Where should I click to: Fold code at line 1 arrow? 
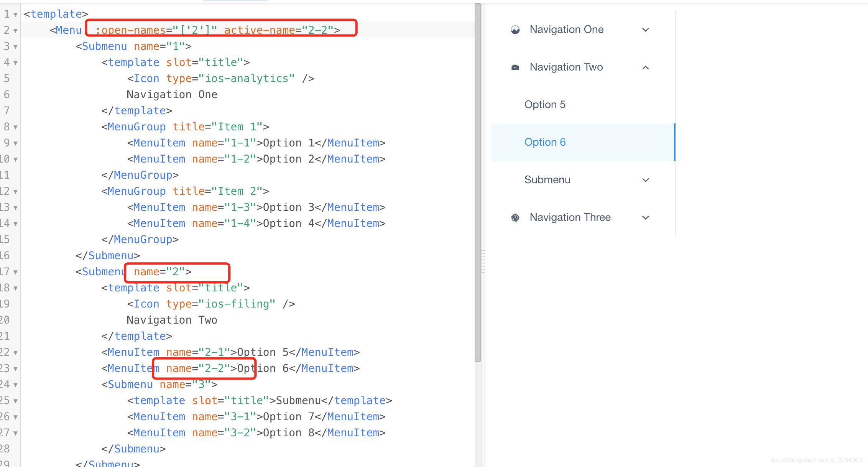pos(15,15)
